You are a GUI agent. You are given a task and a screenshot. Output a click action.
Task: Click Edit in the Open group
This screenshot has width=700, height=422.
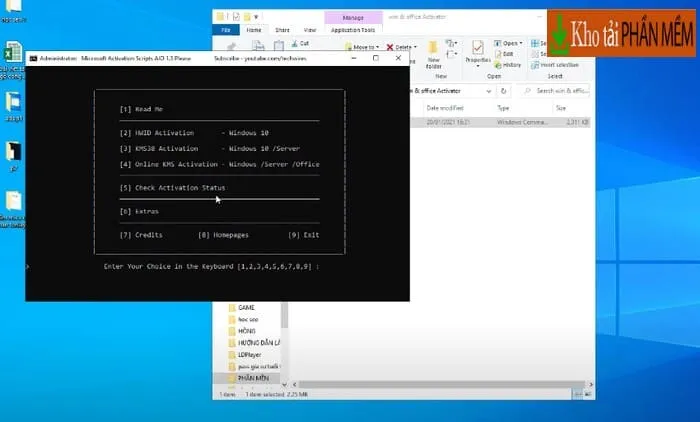pyautogui.click(x=504, y=54)
